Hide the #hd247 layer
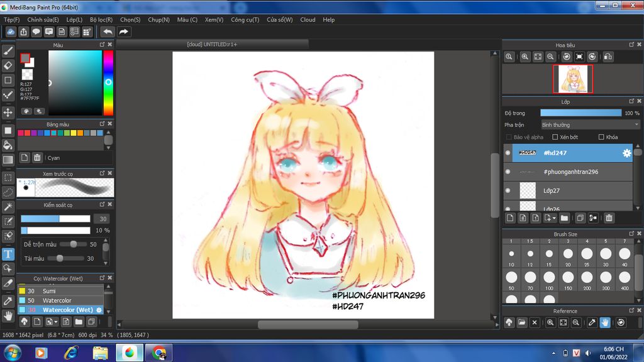The width and height of the screenshot is (644, 362). point(508,153)
